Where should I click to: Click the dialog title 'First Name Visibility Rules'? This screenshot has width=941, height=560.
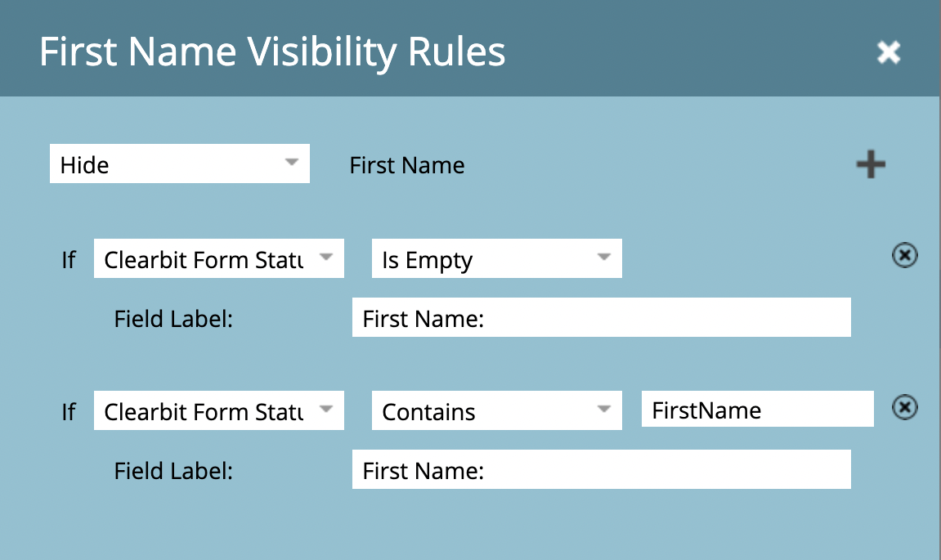[x=272, y=52]
